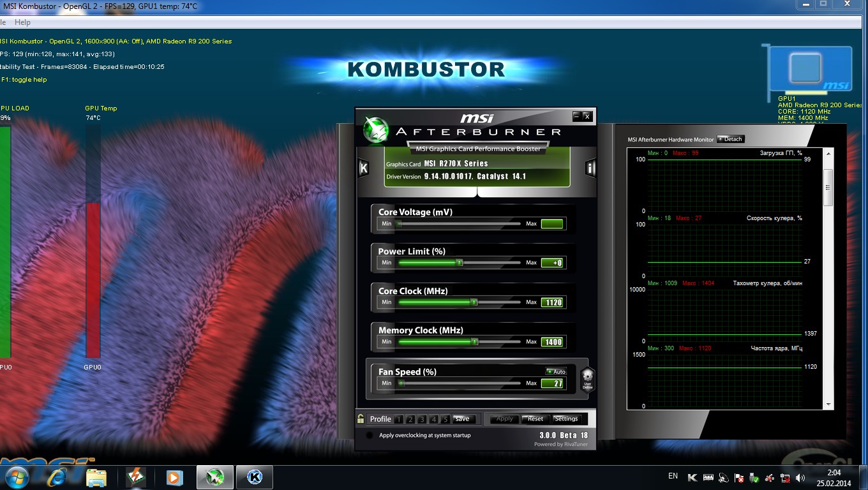Click the Fan Speed slider handle
The image size is (868, 490).
401,383
